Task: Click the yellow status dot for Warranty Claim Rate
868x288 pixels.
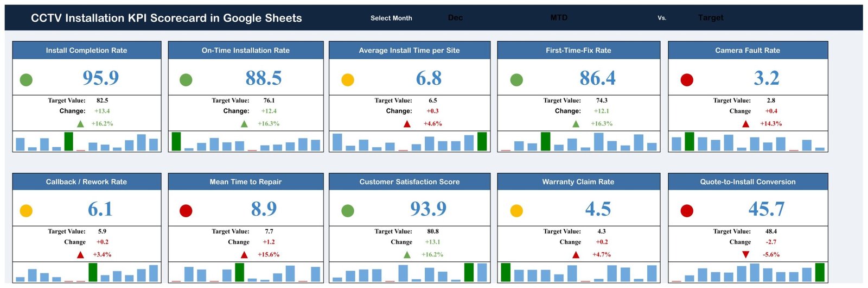Action: (x=516, y=211)
